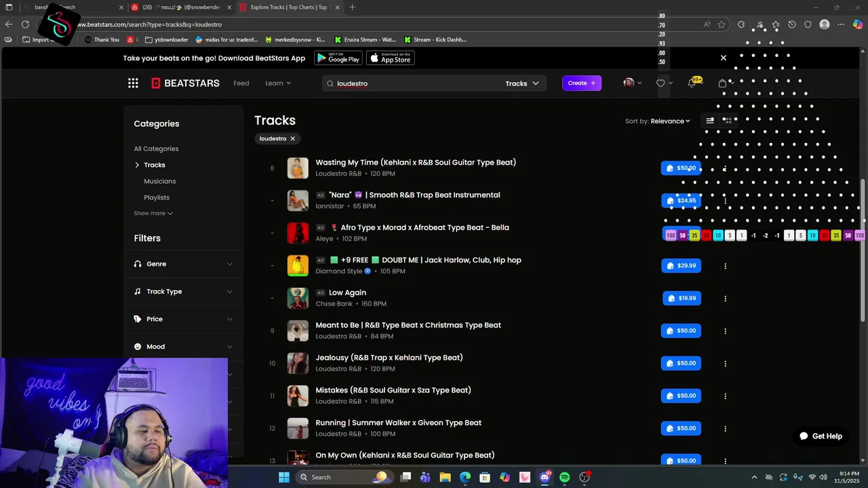Open the Tracks search-type dropdown

(522, 83)
